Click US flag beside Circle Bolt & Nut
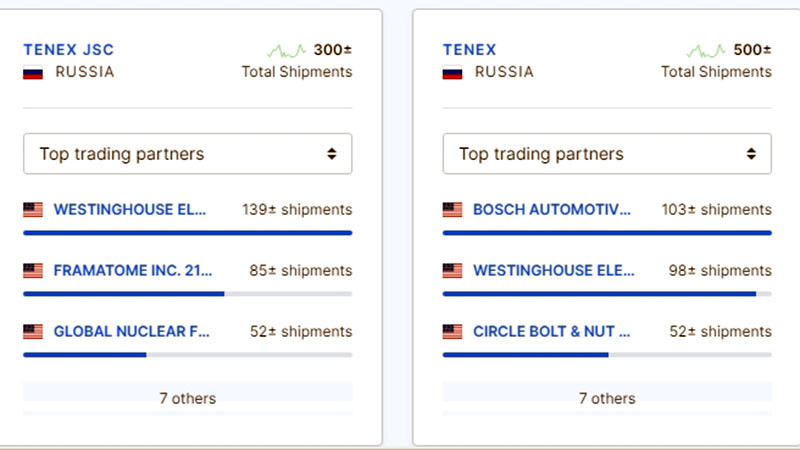Screen dimensions: 800x450 coord(453,332)
